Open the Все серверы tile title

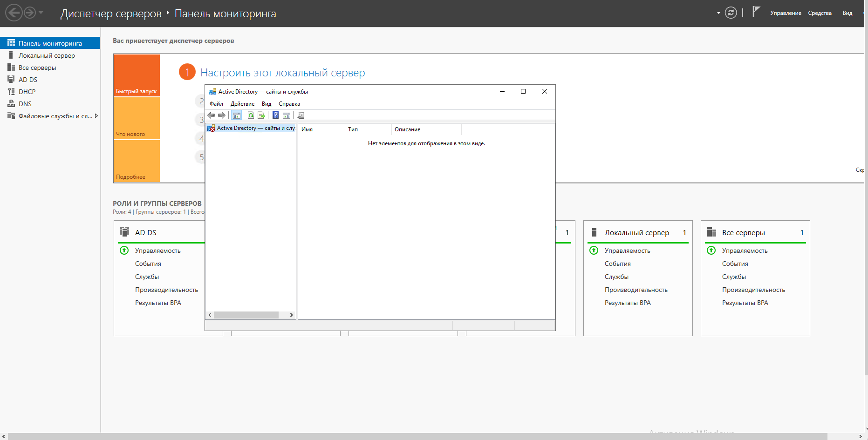tap(744, 232)
